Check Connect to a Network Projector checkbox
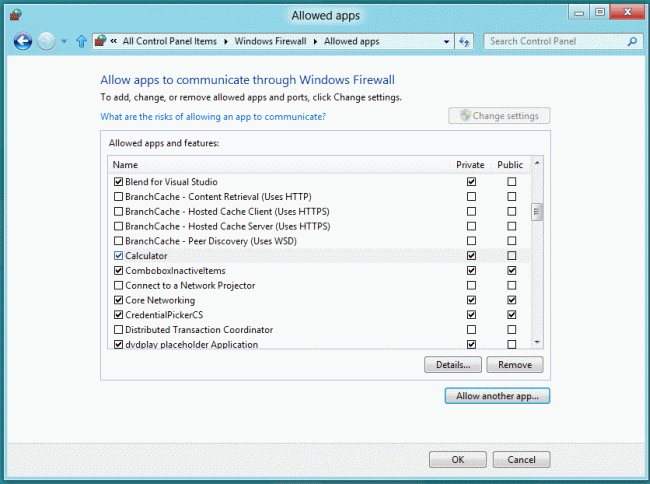This screenshot has height=484, width=650. click(x=119, y=286)
